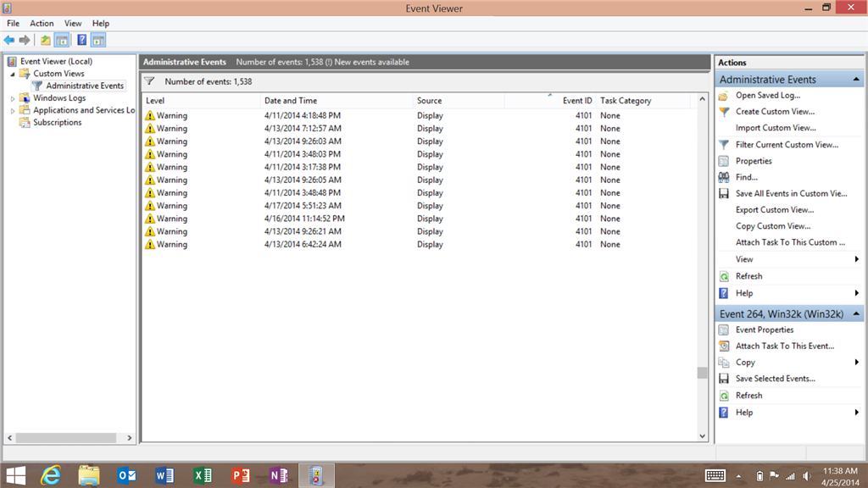Collapse the Administrative Events actions section
Screen dimensions: 868x488
click(856, 80)
